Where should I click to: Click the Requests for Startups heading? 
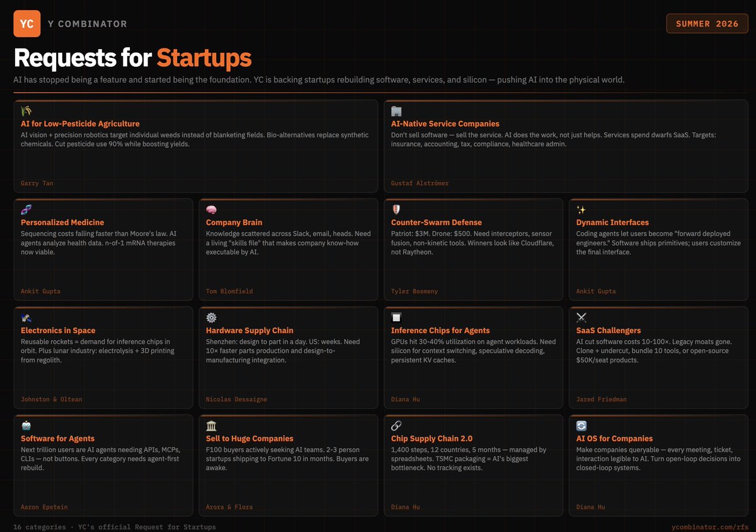pos(132,58)
